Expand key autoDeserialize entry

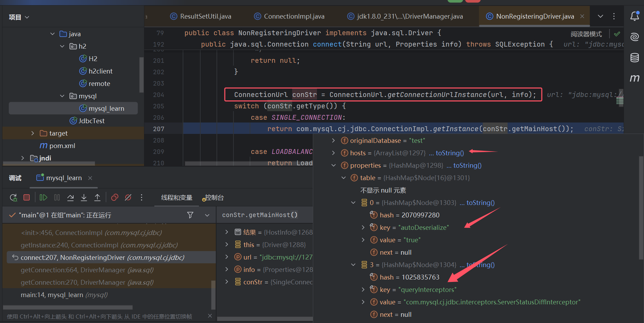click(x=363, y=227)
